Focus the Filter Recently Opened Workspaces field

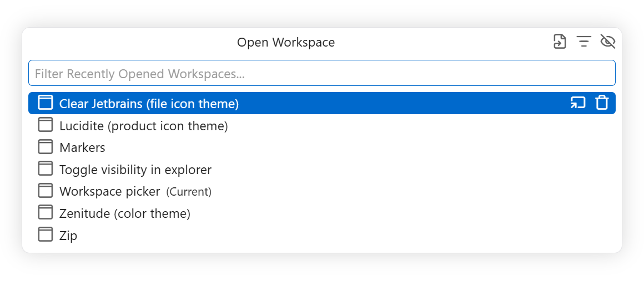321,73
